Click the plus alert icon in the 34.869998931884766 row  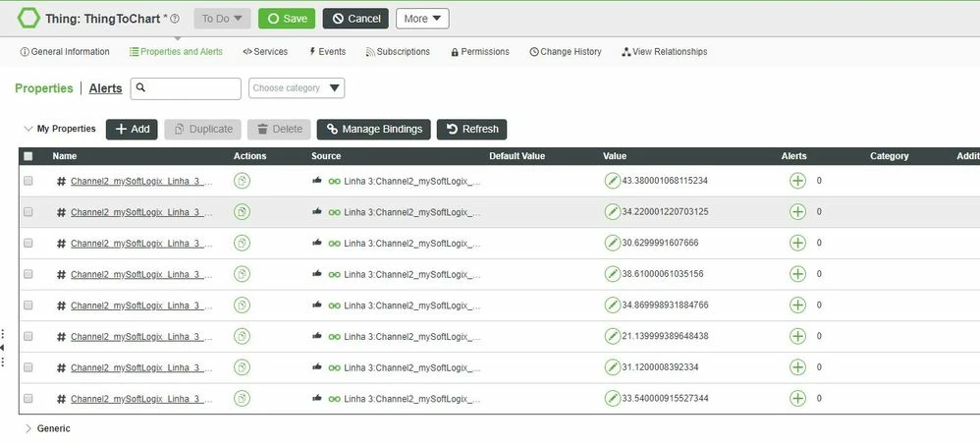(797, 305)
